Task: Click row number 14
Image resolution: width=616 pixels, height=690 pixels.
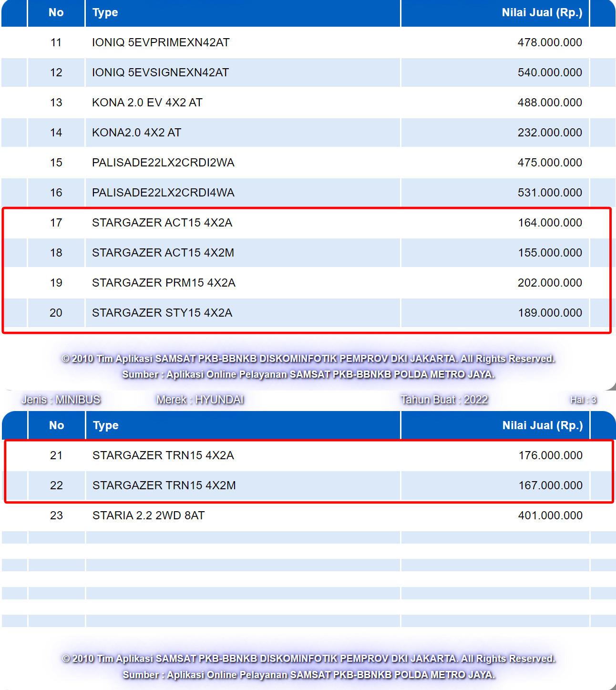Action: (56, 133)
